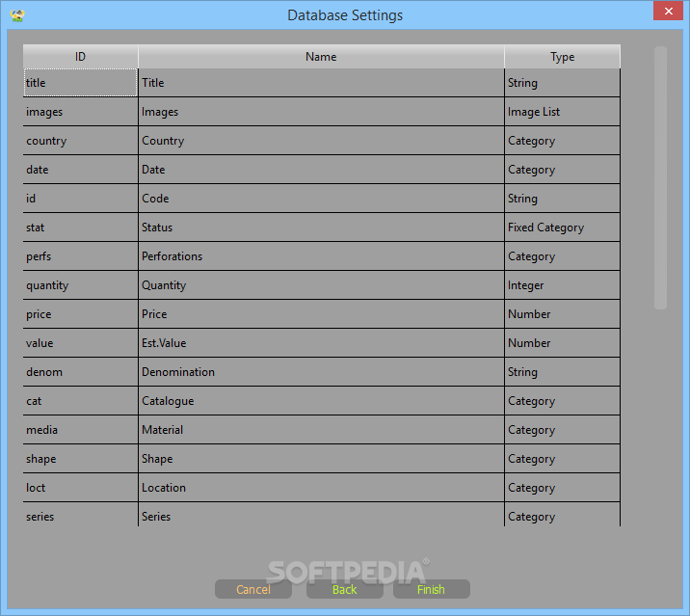
Task: Select the 'Perforations' name cell
Action: click(x=321, y=256)
